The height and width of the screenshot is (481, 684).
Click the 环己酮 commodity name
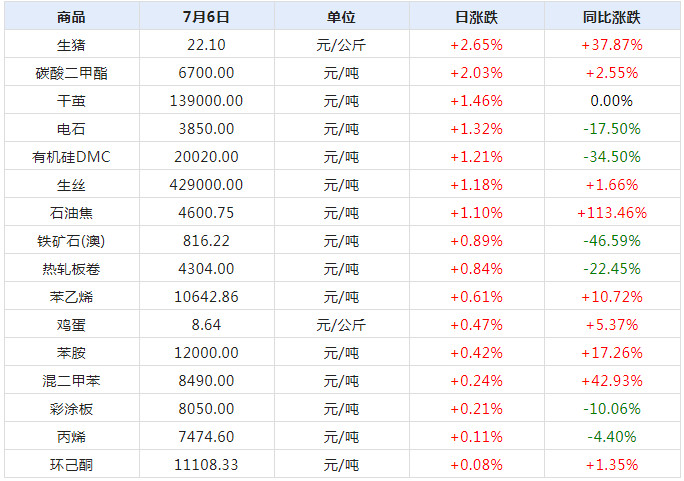click(71, 465)
